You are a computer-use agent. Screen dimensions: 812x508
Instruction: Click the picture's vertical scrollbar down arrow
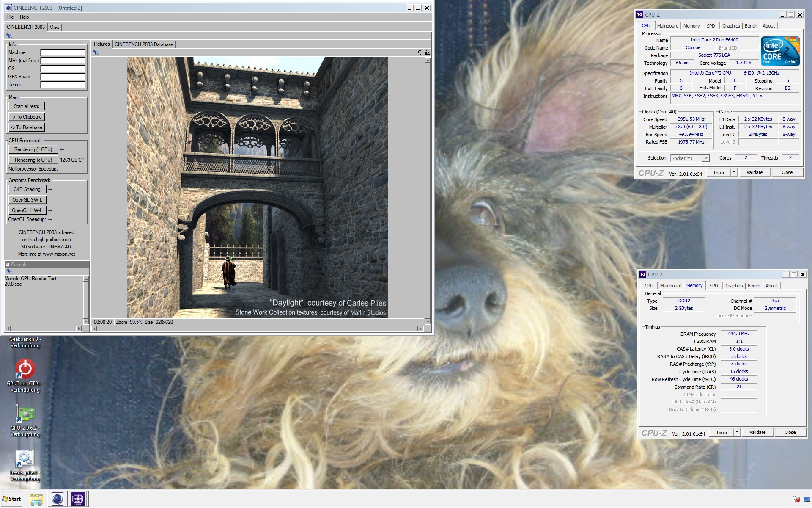click(428, 322)
